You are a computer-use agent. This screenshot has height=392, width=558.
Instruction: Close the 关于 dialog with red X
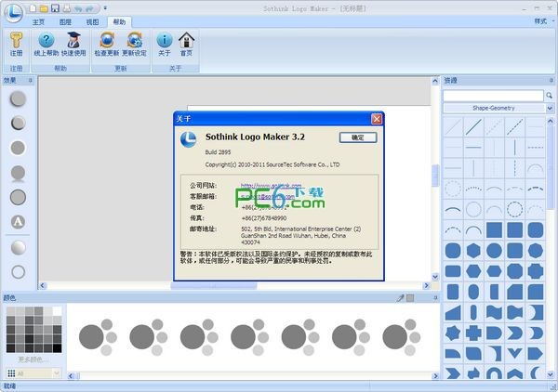click(x=377, y=119)
